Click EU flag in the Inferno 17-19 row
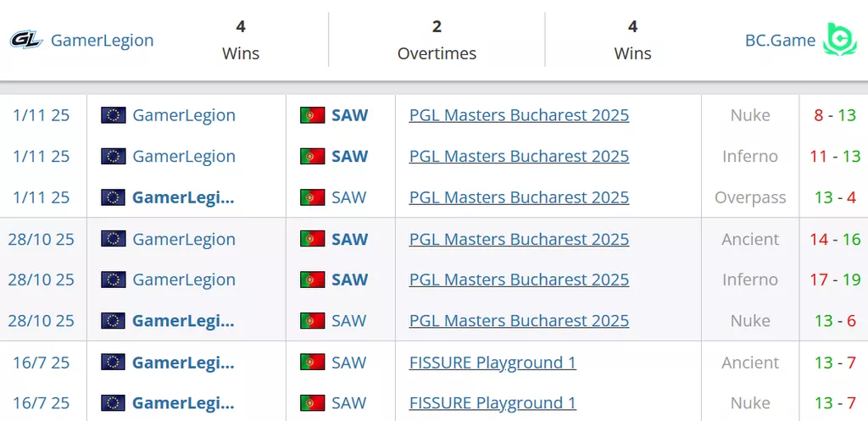 (113, 280)
